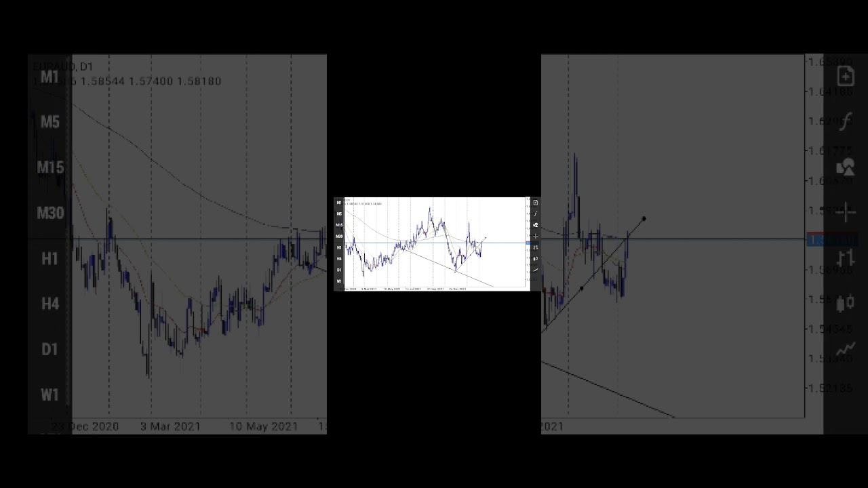Tap the line chart icon in small center chart

536,270
